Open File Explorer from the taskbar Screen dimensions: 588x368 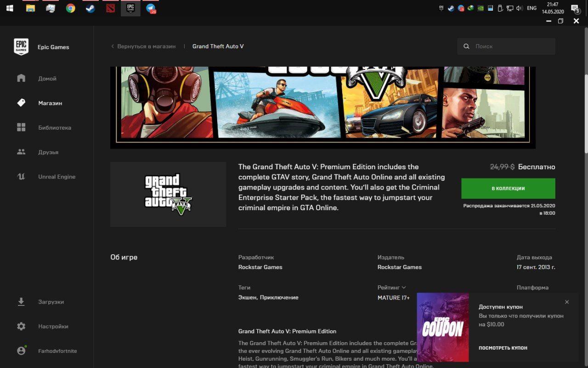30,8
